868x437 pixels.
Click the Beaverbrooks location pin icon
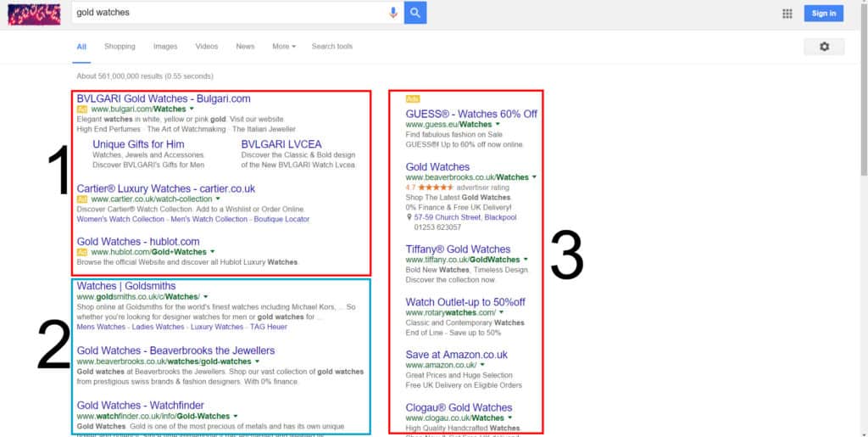tap(409, 217)
